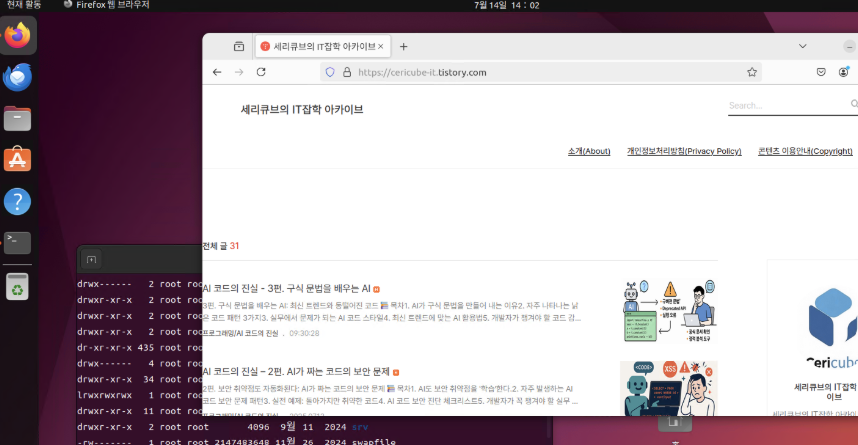Open the Save to Pocket icon

pyautogui.click(x=821, y=72)
